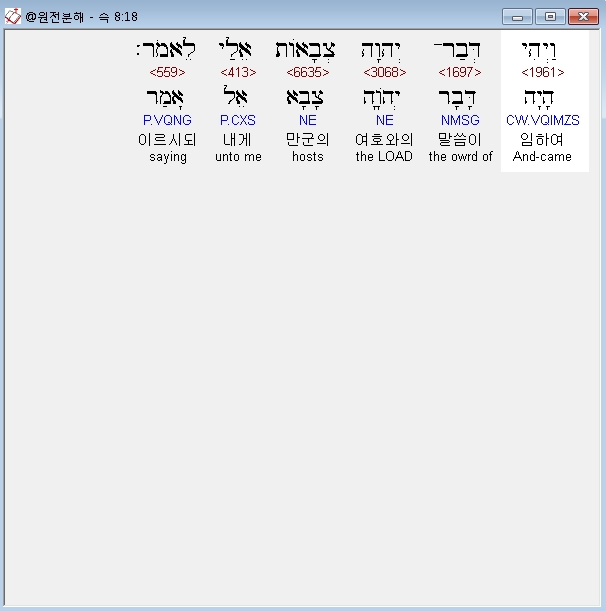606x611 pixels.
Task: Select the Korean gloss 내게
Action: tap(237, 140)
